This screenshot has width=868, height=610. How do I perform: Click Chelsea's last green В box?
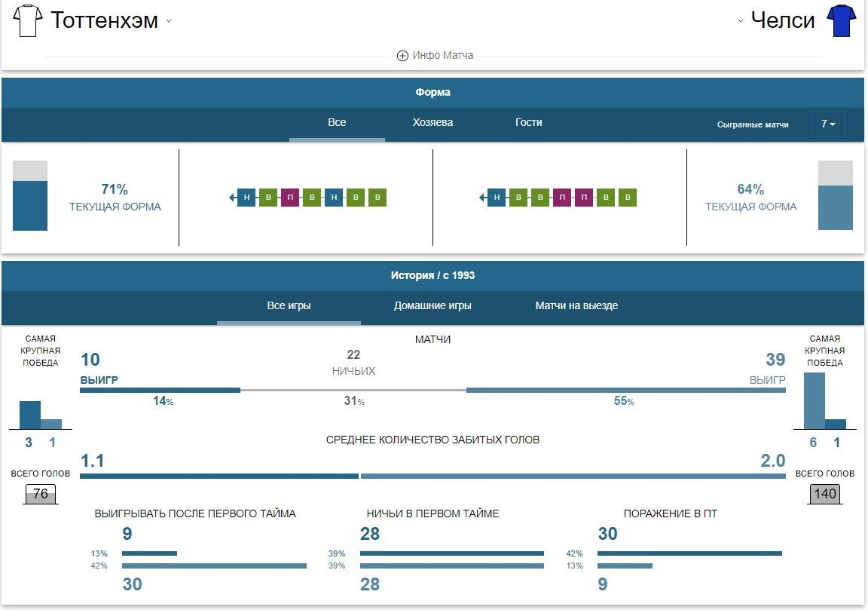click(x=628, y=198)
